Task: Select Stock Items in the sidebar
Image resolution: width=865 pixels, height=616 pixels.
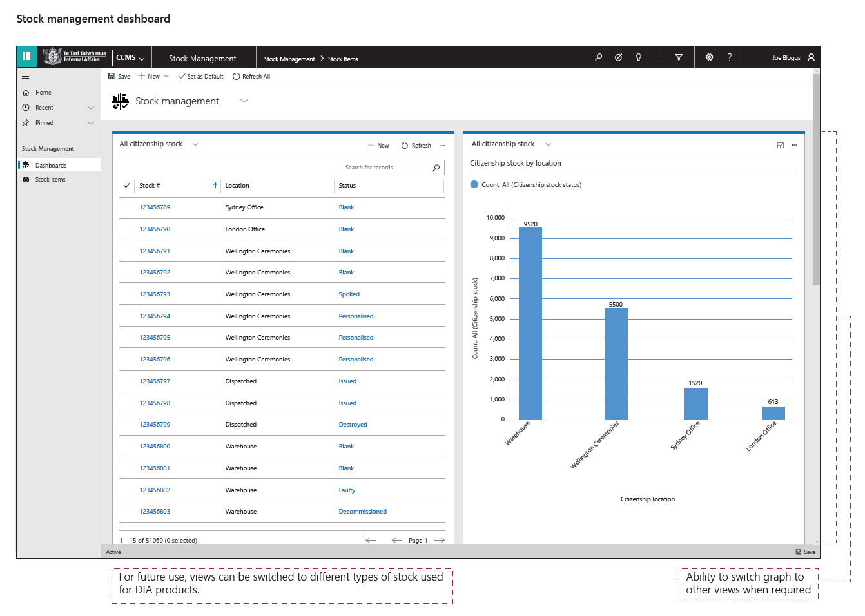Action: (x=50, y=180)
